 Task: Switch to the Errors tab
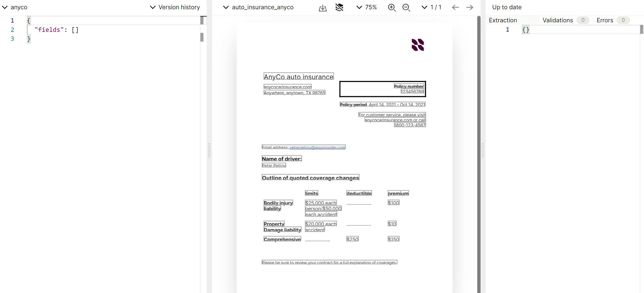coord(605,20)
